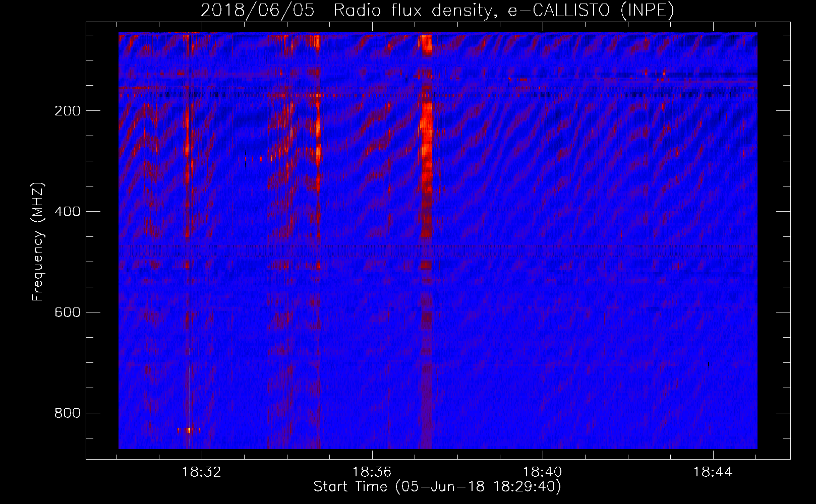Image resolution: width=816 pixels, height=504 pixels.
Task: Click the 18:32 time tick label
Action: pyautogui.click(x=202, y=472)
